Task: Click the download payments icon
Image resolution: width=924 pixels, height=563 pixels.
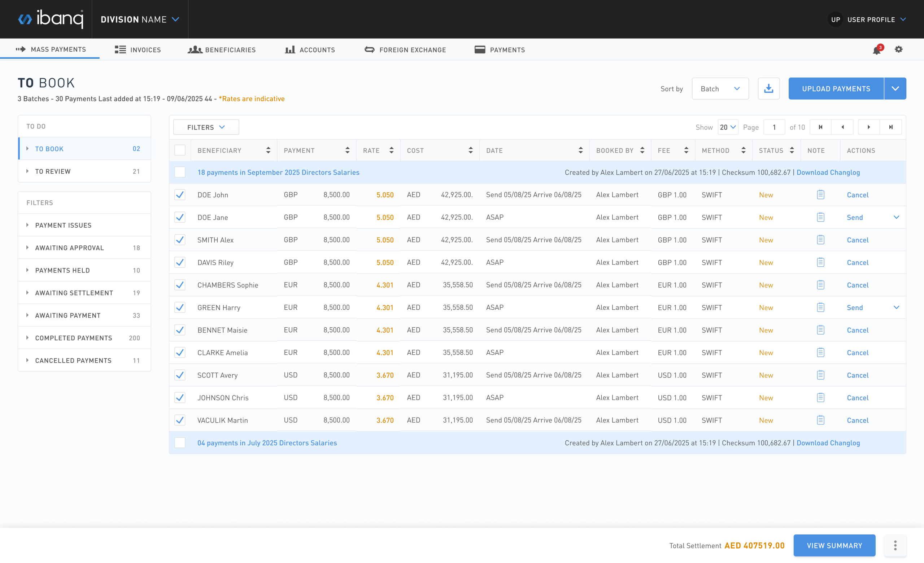Action: (x=769, y=88)
